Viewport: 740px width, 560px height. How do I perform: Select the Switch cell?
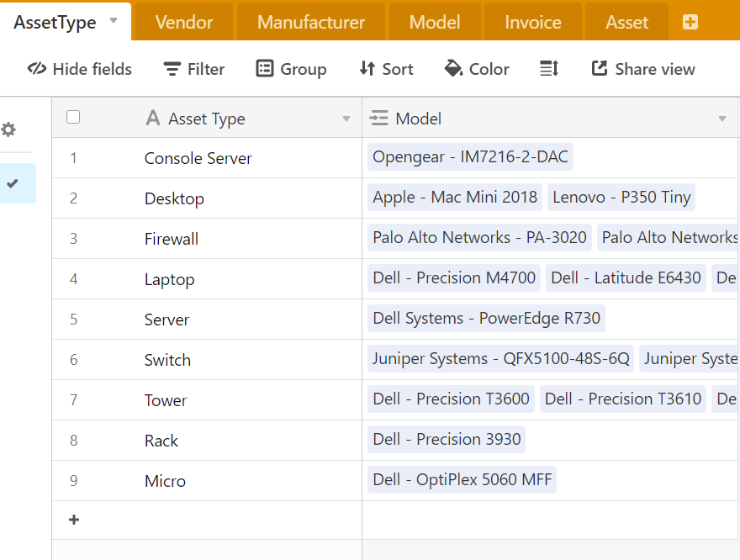[x=207, y=360]
